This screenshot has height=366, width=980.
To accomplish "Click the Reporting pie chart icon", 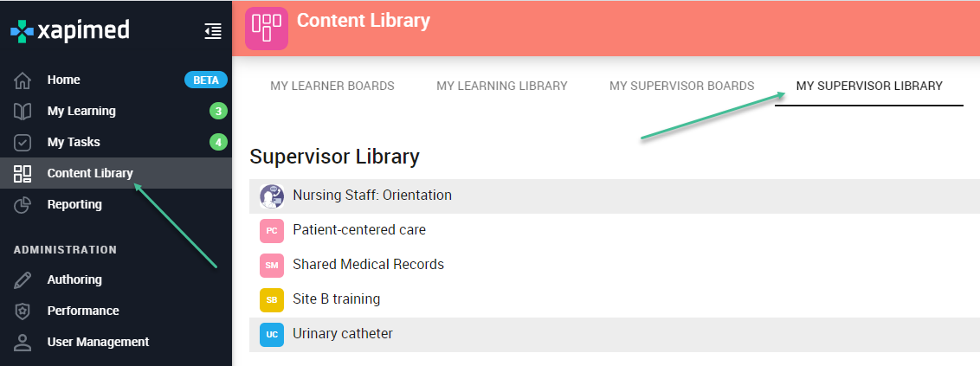I will (23, 205).
